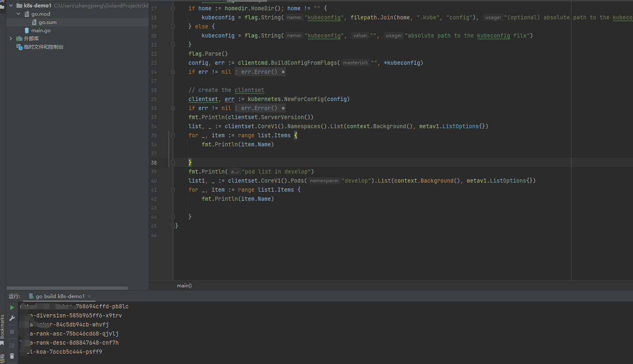Screen dimensions: 633x364
Task: Toggle fold marker at line 38
Action: tap(173, 162)
